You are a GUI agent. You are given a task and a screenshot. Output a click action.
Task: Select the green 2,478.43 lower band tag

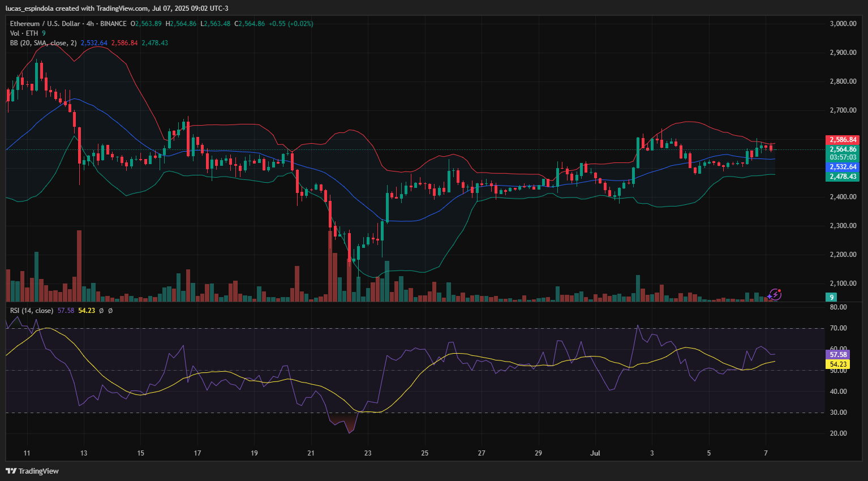pyautogui.click(x=843, y=177)
